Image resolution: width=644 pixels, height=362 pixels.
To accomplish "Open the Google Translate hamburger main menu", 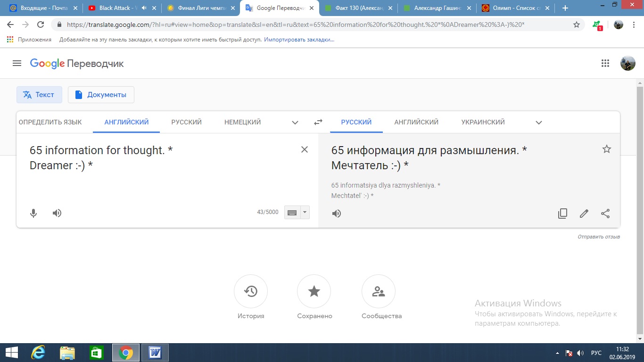I will click(17, 63).
